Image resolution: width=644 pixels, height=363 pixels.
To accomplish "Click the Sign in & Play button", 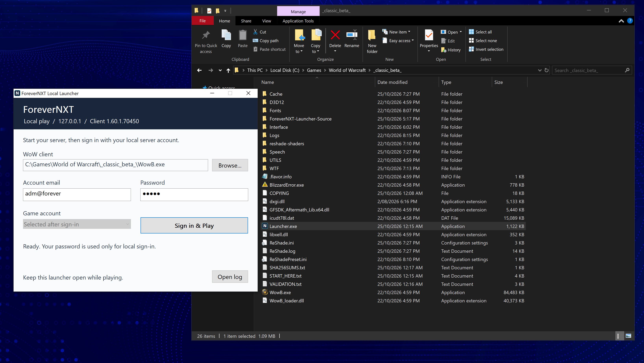I will pyautogui.click(x=194, y=226).
